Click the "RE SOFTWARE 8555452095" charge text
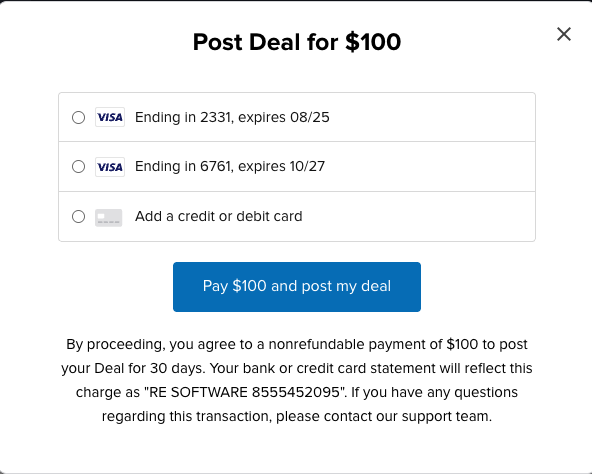This screenshot has width=592, height=474. point(244,392)
